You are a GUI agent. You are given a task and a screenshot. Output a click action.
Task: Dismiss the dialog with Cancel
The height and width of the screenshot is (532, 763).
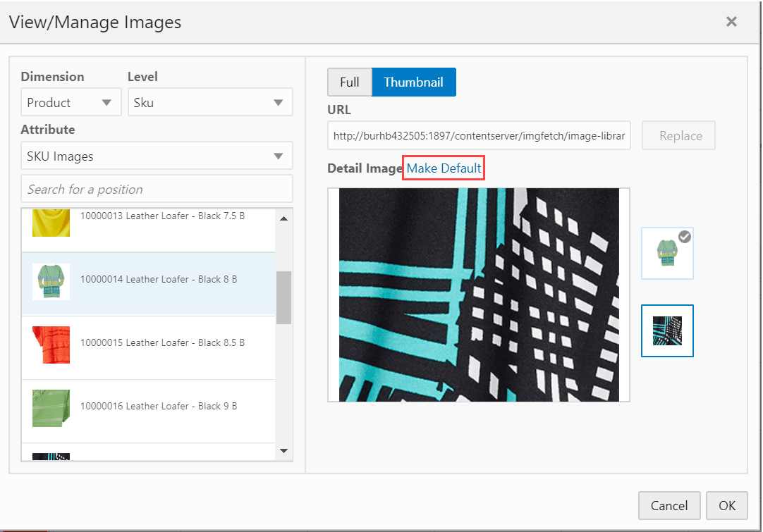click(x=669, y=505)
